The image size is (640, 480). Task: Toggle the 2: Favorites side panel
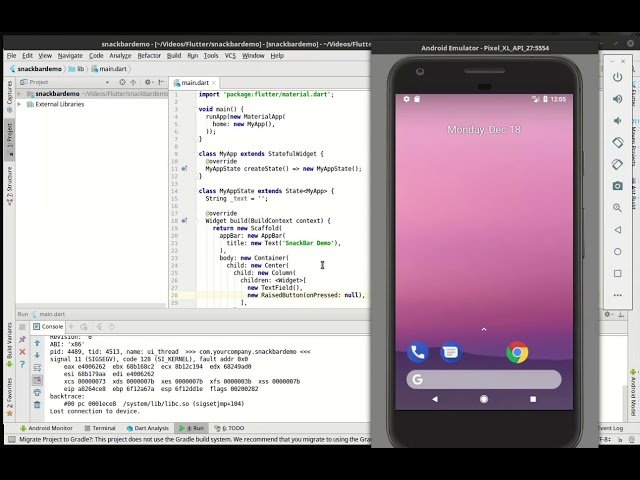pos(10,397)
